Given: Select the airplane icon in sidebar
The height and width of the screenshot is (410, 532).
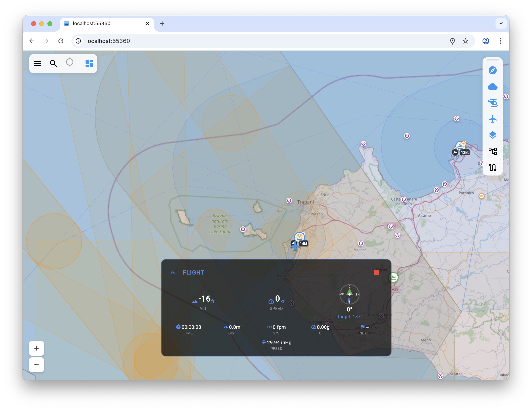Looking at the screenshot, I should pyautogui.click(x=492, y=119).
